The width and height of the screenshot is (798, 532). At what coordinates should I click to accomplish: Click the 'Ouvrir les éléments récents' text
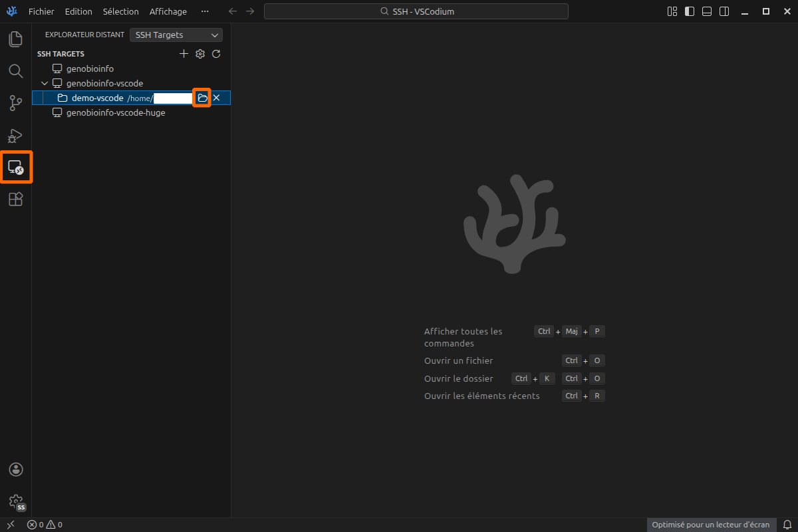482,396
